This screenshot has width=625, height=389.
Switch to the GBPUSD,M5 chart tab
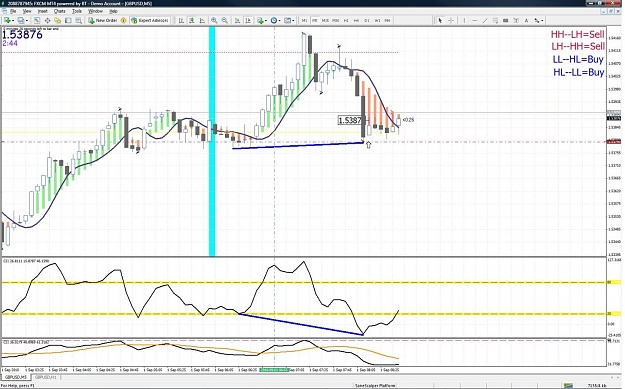pyautogui.click(x=16, y=377)
